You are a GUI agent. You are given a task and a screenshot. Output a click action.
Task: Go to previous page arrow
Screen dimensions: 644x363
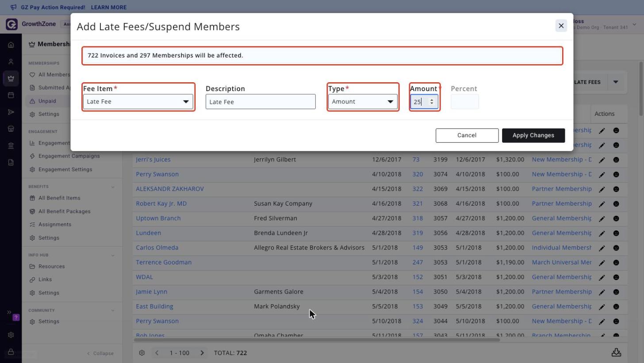pyautogui.click(x=157, y=353)
